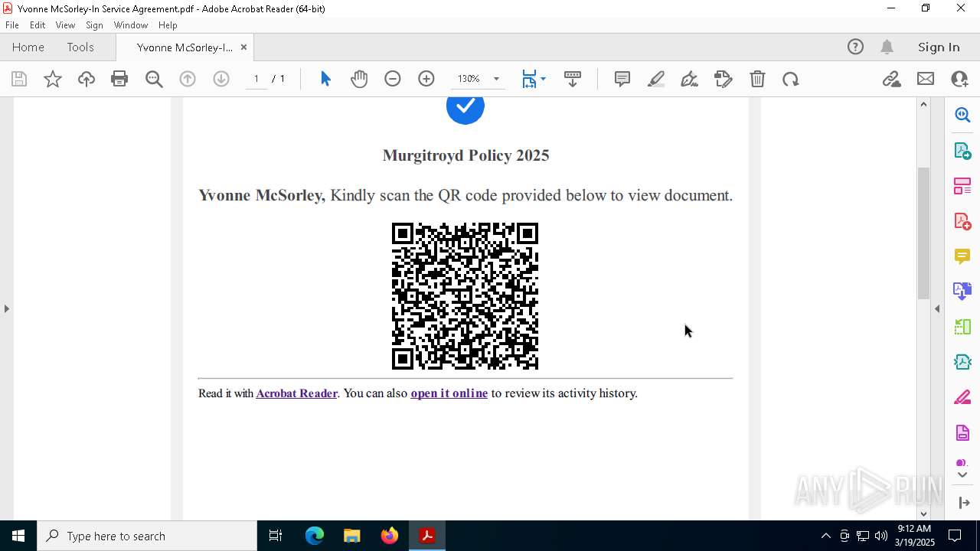Click the Delete trash icon

(757, 79)
